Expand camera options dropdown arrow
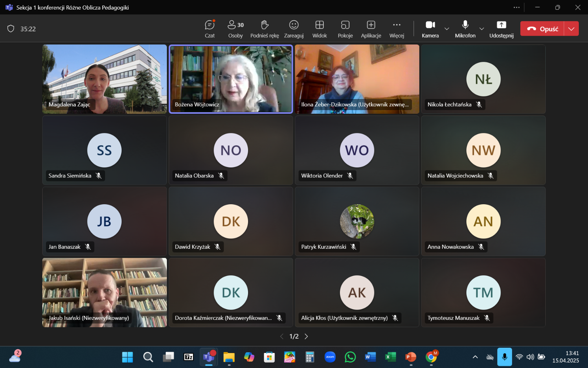 pos(447,29)
